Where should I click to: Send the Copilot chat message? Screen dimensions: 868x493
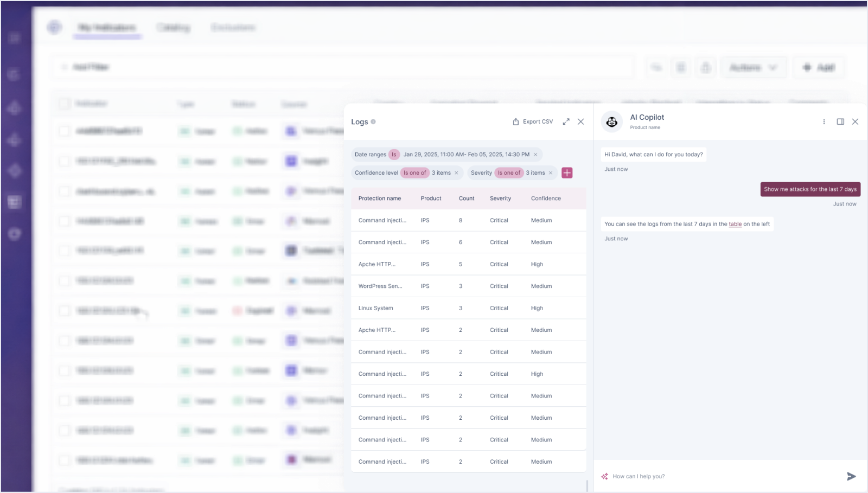coord(851,476)
